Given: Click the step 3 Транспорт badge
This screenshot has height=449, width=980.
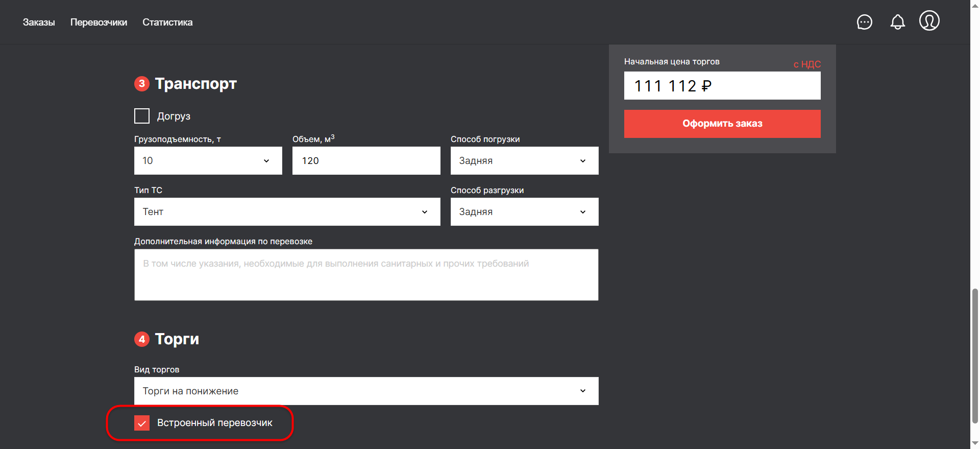Looking at the screenshot, I should tap(142, 84).
